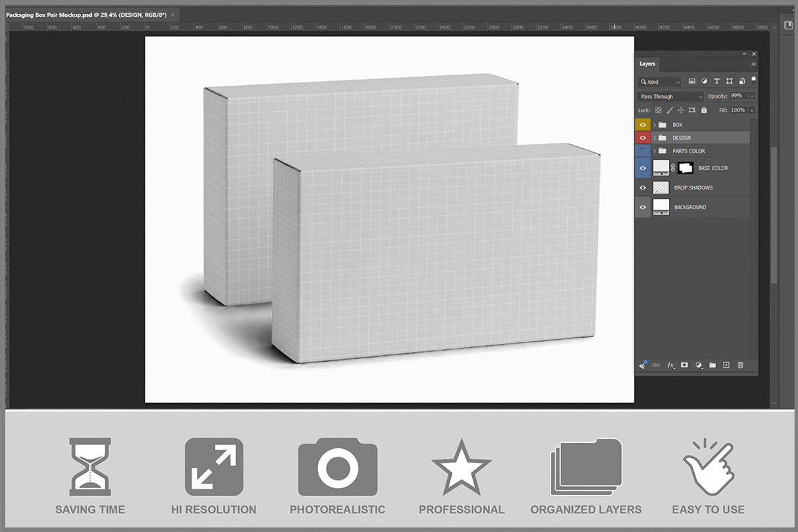This screenshot has height=532, width=798.
Task: Select the DESIGN group layer name
Action: [682, 138]
